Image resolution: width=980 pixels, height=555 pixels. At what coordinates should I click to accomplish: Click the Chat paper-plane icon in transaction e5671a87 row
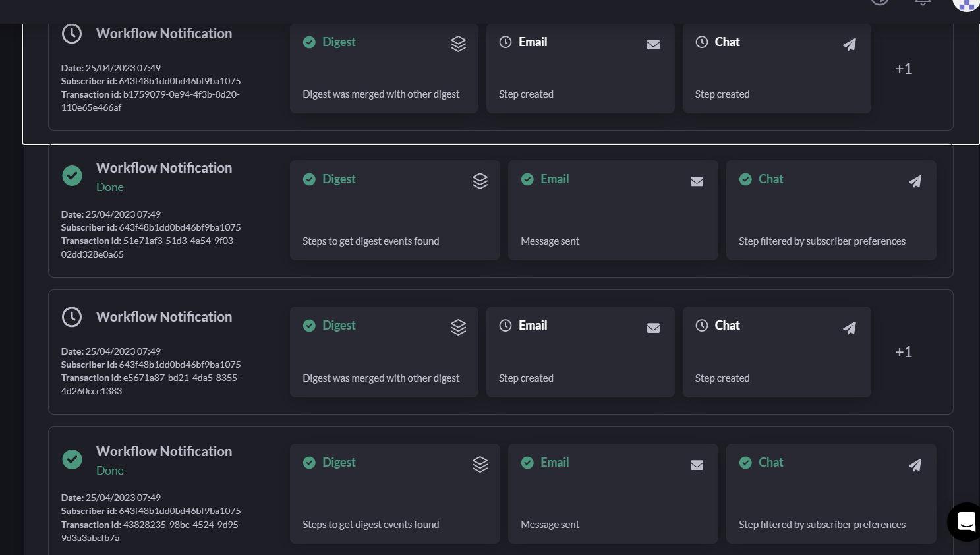(x=849, y=328)
